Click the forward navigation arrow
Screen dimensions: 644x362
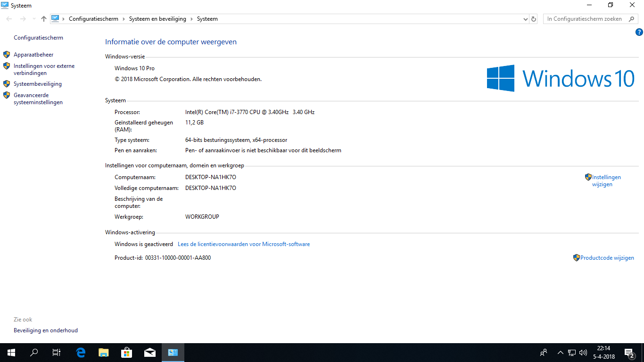click(23, 19)
